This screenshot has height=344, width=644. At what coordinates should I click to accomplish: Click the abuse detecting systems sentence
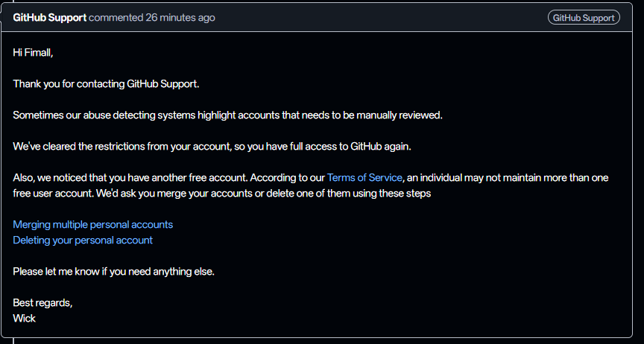click(227, 115)
